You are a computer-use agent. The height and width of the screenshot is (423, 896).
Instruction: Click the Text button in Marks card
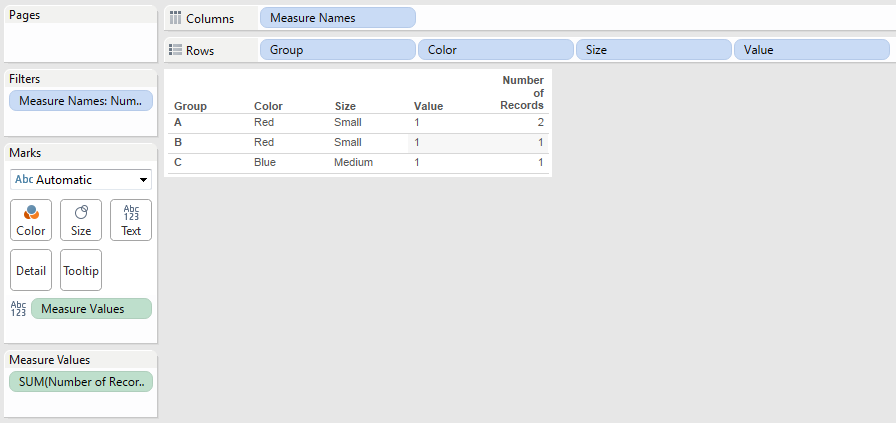point(131,220)
